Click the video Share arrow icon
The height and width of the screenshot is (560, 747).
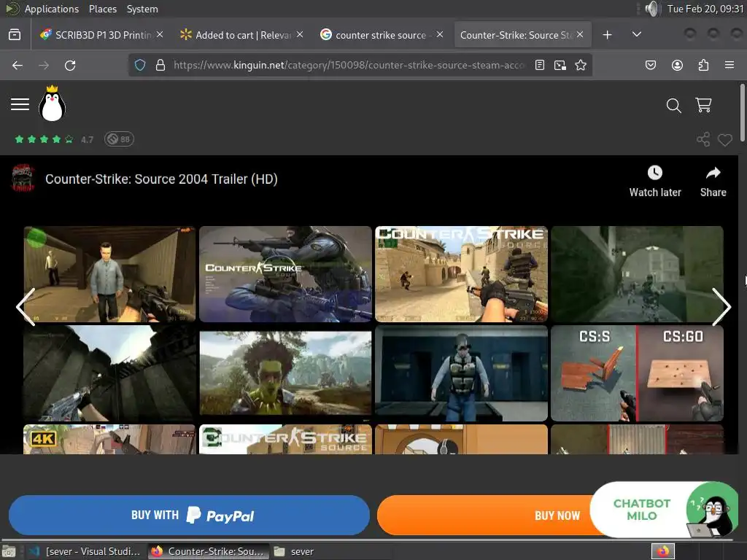pos(713,172)
